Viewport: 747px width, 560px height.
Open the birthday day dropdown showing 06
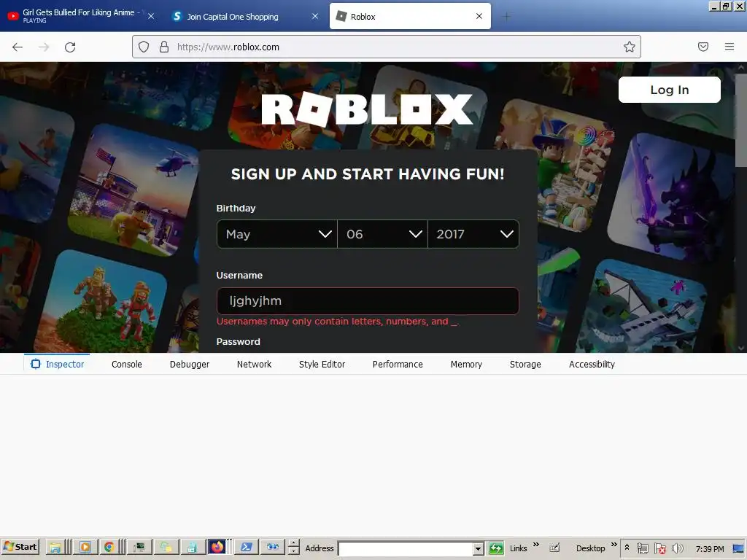(382, 234)
